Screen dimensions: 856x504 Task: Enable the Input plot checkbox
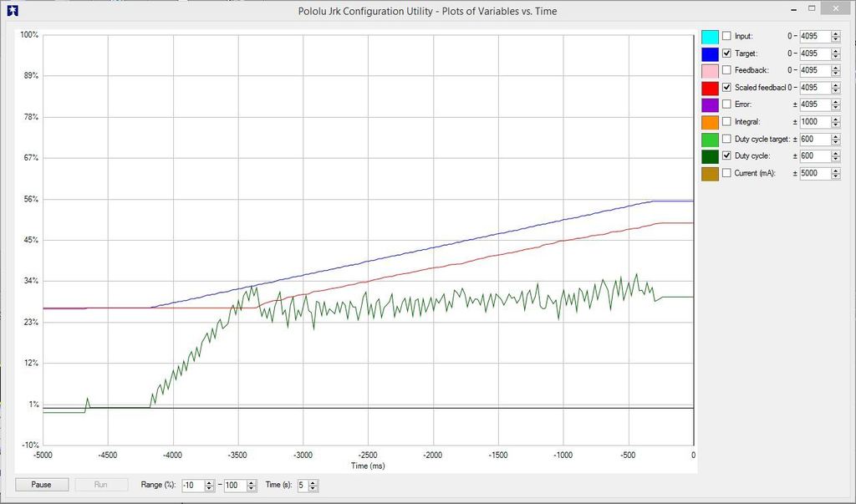pos(726,36)
